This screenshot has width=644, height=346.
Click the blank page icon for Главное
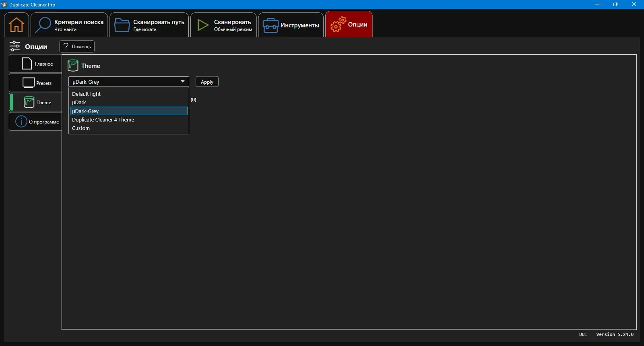click(27, 64)
